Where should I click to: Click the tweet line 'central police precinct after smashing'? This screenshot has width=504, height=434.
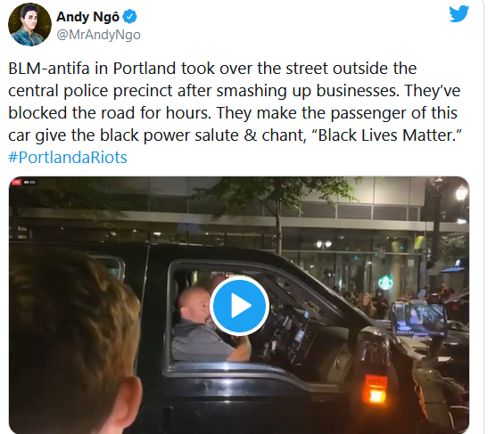[234, 91]
